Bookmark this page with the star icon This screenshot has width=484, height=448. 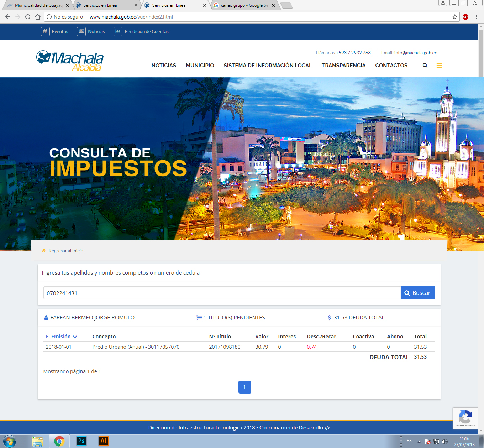[x=454, y=17]
